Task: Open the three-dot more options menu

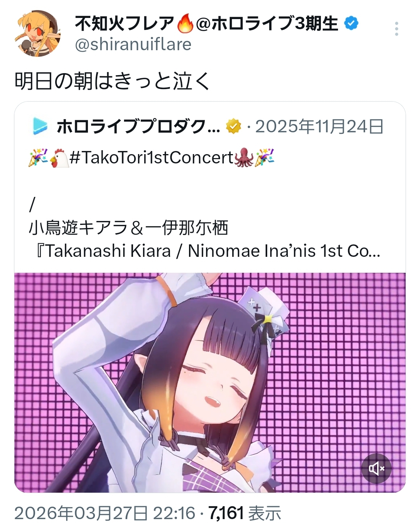Action: [x=396, y=29]
